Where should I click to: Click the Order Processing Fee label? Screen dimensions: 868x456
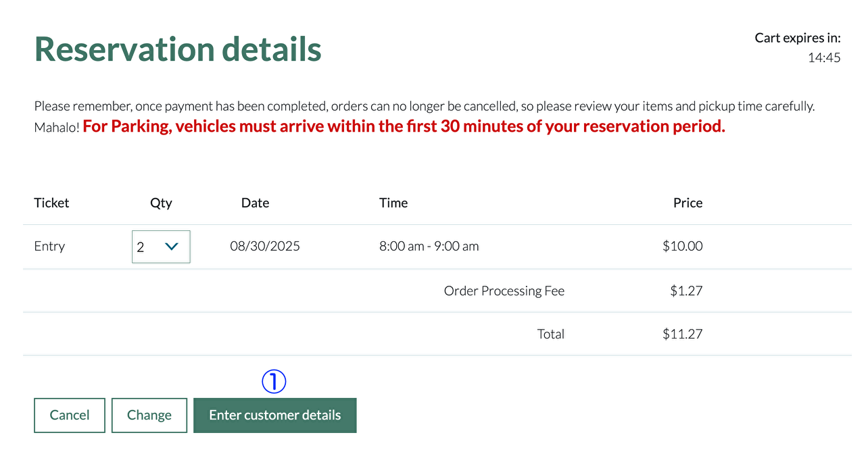point(504,290)
